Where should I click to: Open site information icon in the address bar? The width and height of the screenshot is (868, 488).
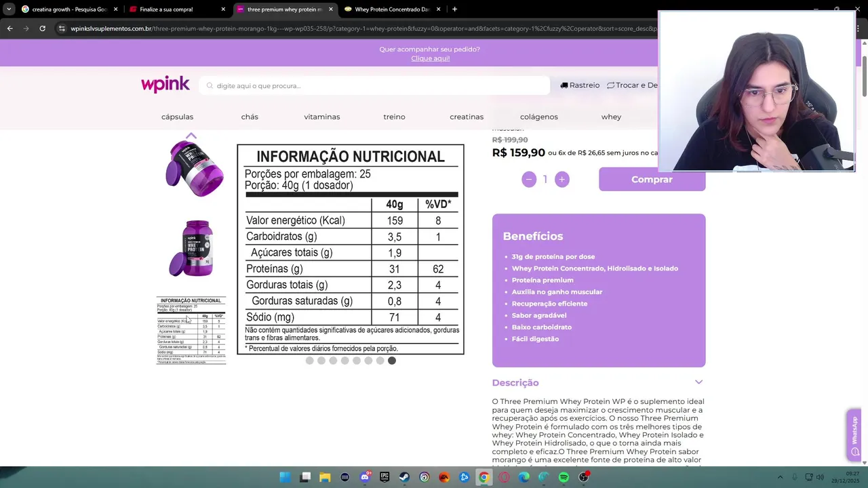(x=62, y=28)
